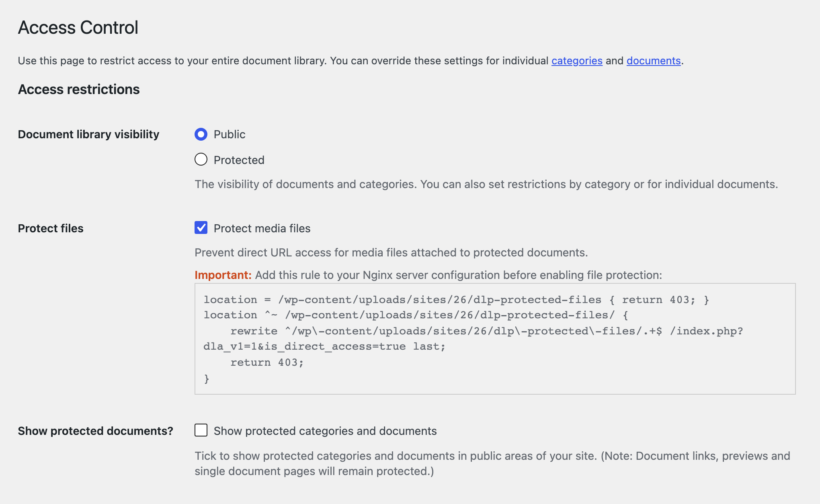Click the 'dla_v1=1&is_direct_access=true last;' code line
This screenshot has height=504, width=820.
pos(324,347)
